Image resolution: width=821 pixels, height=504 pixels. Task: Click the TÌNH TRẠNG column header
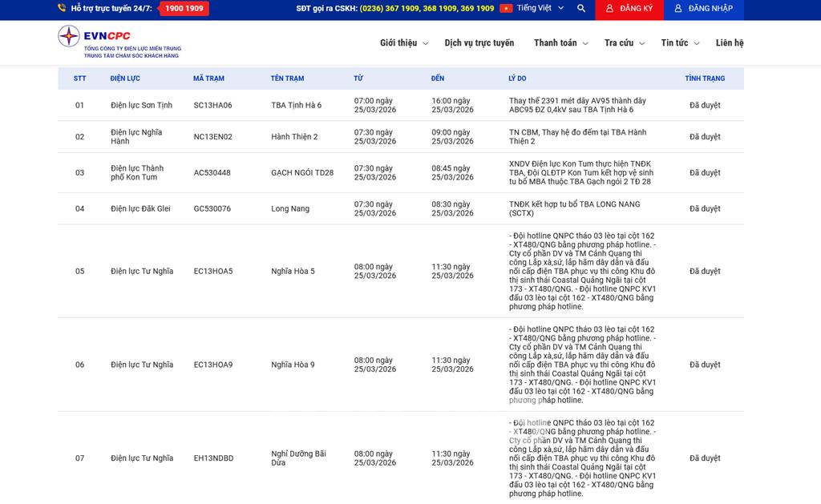(705, 79)
